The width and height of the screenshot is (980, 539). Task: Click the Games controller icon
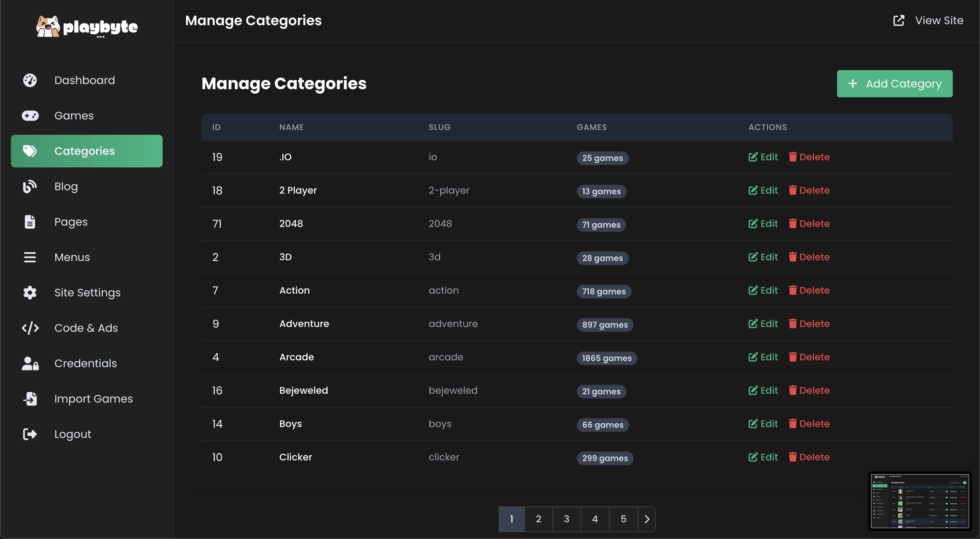tap(30, 116)
